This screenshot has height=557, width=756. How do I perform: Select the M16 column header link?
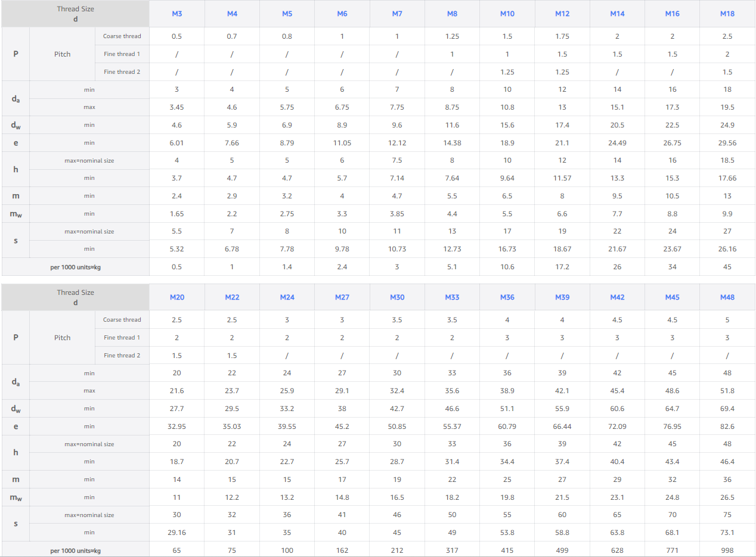[673, 14]
